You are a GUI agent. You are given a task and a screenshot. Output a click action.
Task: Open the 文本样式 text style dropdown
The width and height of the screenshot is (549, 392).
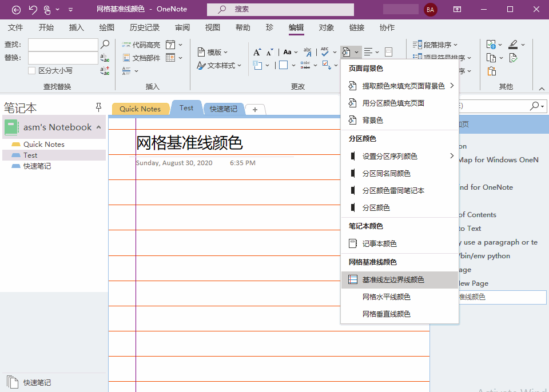coord(219,66)
